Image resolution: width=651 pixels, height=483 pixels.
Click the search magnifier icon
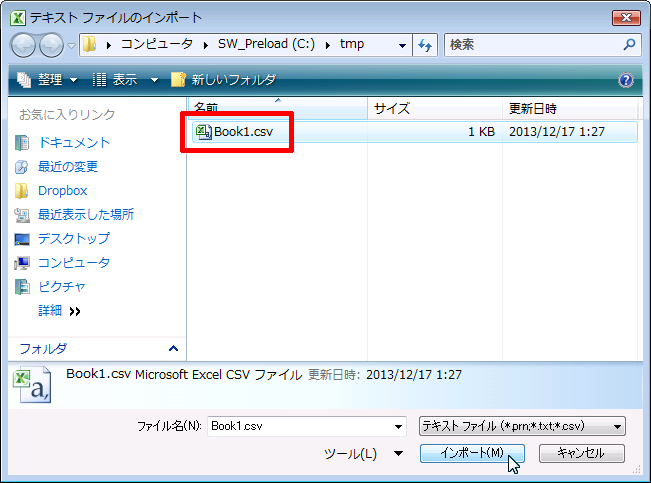coord(629,44)
